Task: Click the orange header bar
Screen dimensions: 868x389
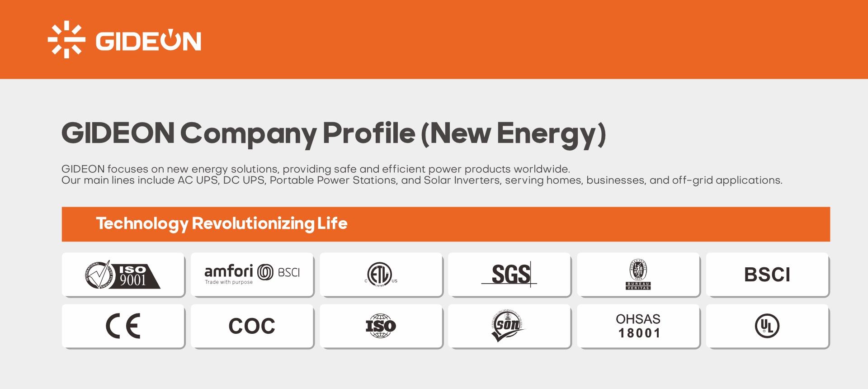Action: pyautogui.click(x=542, y=40)
